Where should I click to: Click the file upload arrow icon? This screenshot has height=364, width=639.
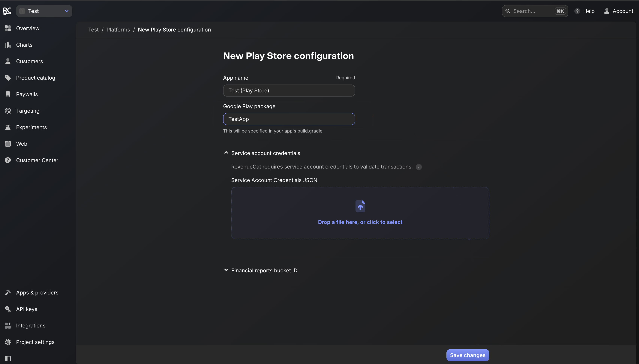360,207
